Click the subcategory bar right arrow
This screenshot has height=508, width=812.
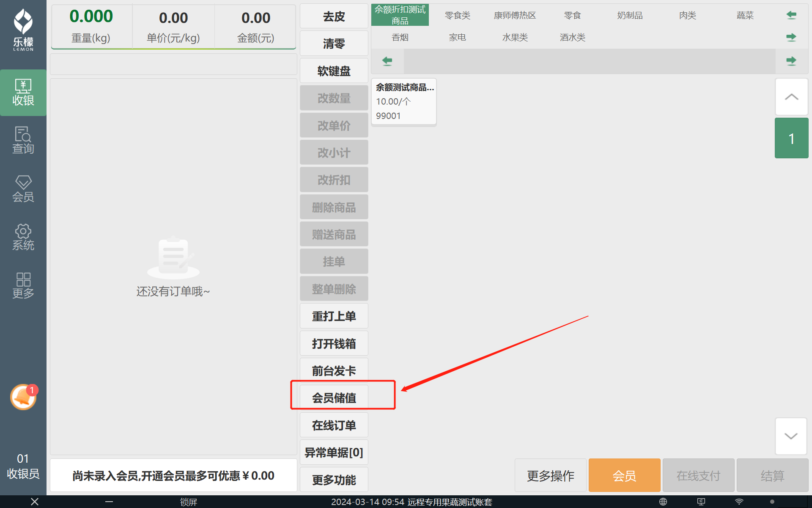pos(791,61)
